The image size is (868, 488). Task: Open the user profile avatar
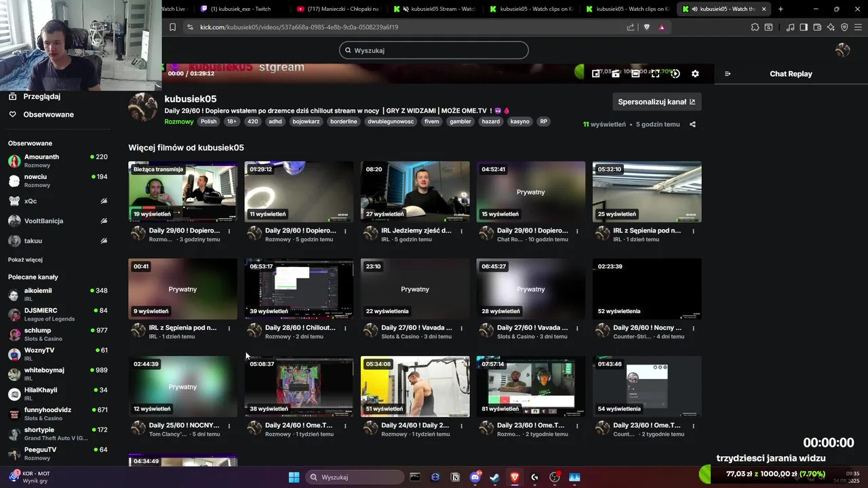843,50
